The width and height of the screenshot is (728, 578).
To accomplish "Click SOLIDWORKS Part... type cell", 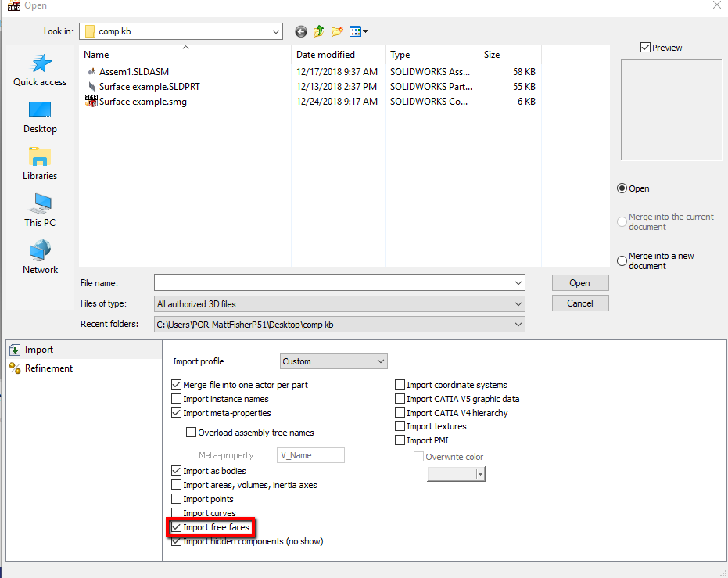I will [x=431, y=87].
